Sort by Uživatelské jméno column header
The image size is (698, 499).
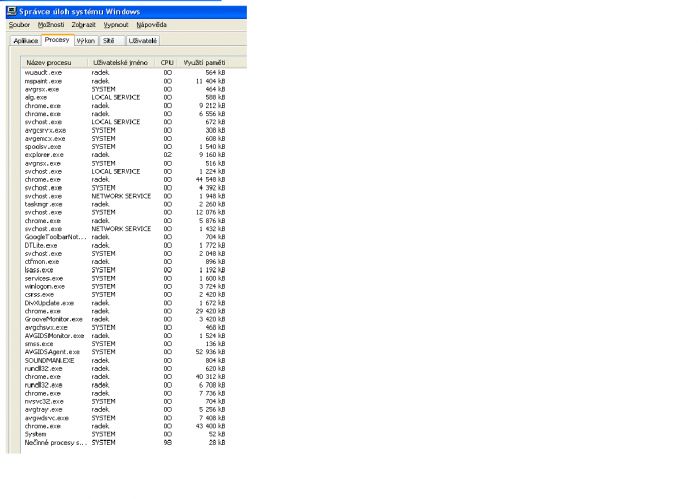[121, 62]
